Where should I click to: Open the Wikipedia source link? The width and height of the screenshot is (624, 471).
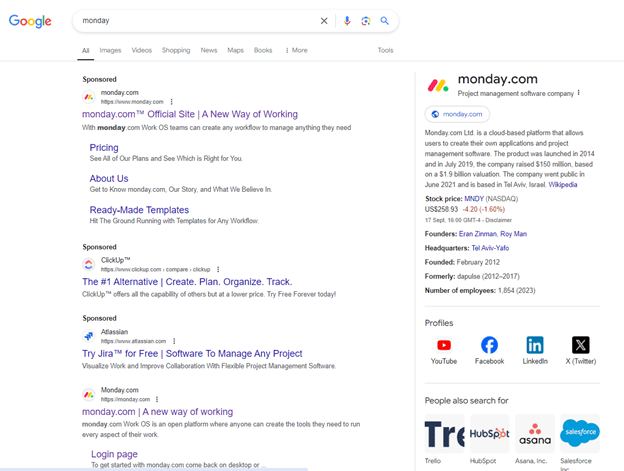[x=563, y=185]
